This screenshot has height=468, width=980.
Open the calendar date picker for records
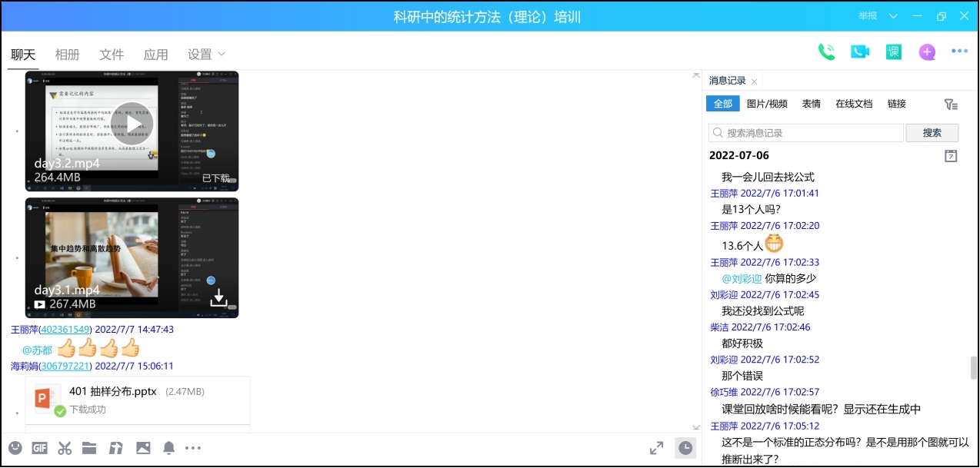coord(951,156)
